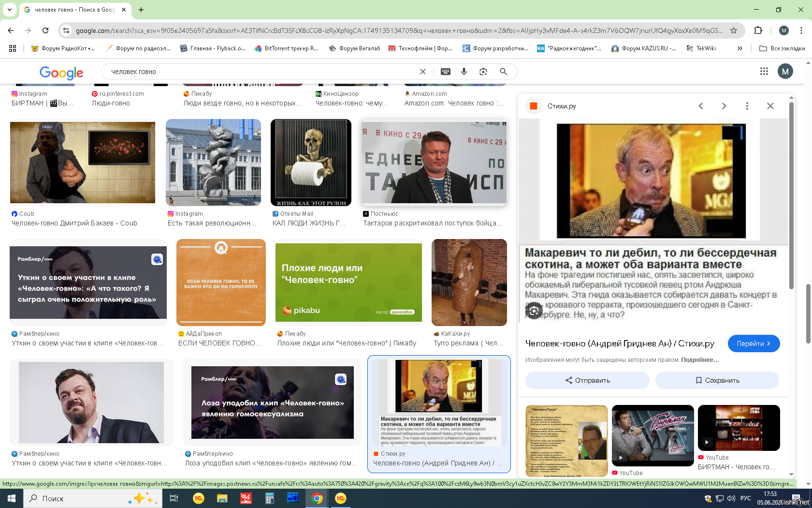Open the skeleton toilet paper image
This screenshot has height=508, width=812.
point(311,163)
